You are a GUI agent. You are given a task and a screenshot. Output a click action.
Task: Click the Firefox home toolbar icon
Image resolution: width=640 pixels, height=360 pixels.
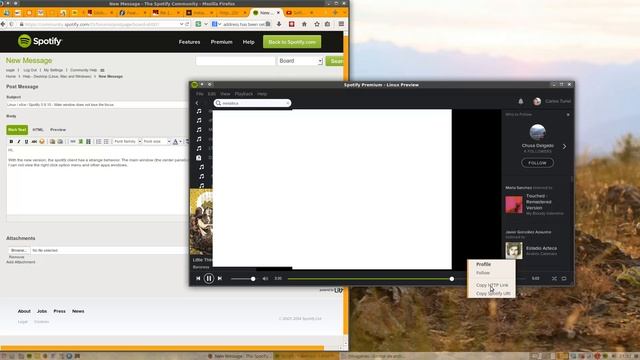[x=304, y=24]
